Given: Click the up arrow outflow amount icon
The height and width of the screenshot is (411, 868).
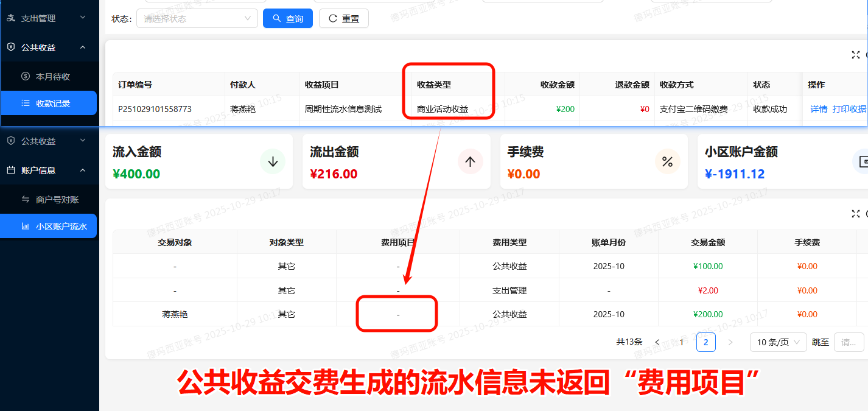Looking at the screenshot, I should [470, 161].
